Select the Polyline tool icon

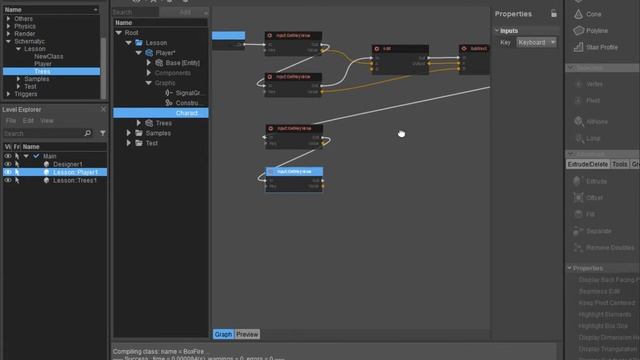(x=578, y=31)
